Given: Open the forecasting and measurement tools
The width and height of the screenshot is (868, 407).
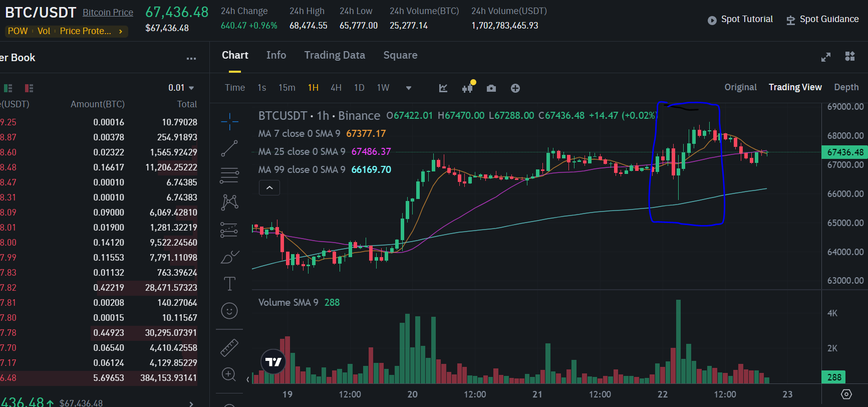Looking at the screenshot, I should coord(229,230).
